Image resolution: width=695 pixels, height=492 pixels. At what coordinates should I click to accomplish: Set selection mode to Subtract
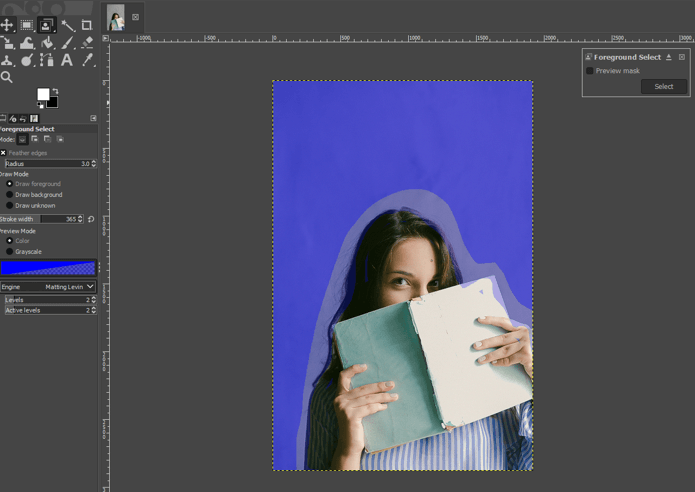[x=47, y=139]
